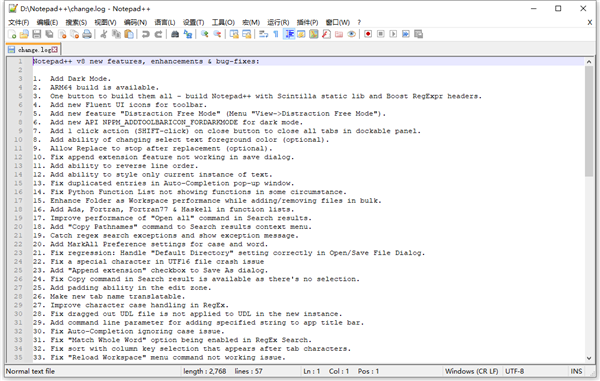This screenshot has height=381, width=600.
Task: Click the Close document toolbar icon
Action: pyautogui.click(x=62, y=34)
